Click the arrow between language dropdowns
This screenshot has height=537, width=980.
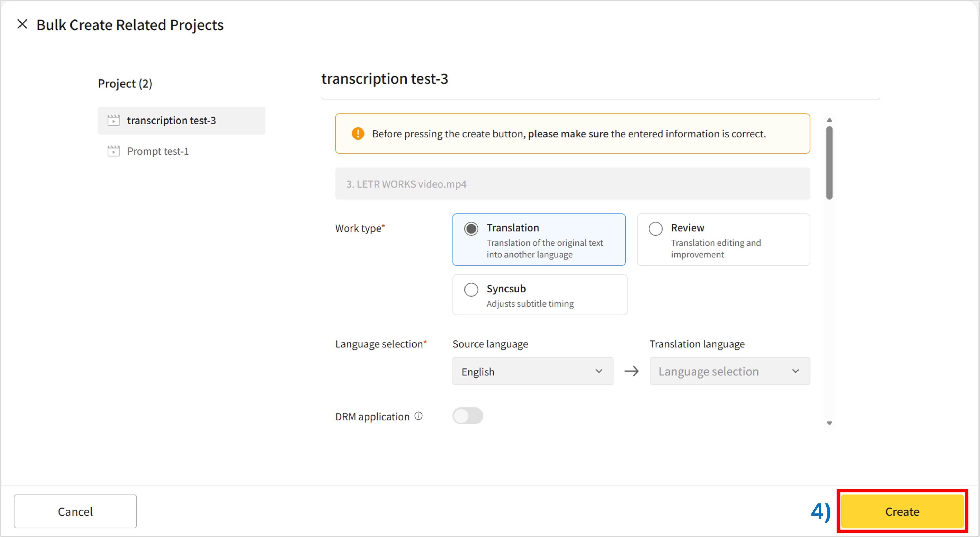pos(632,371)
